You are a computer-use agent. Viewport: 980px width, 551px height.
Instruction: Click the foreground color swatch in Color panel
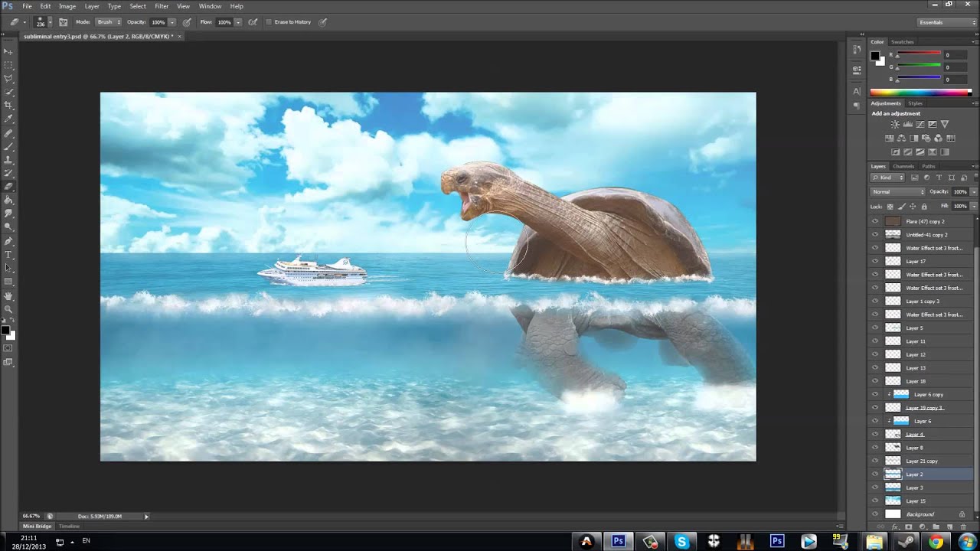click(x=874, y=56)
